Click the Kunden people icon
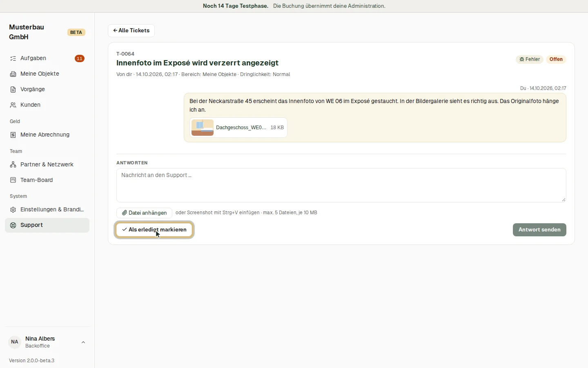Screen dimensions: 588x368 pos(13,105)
